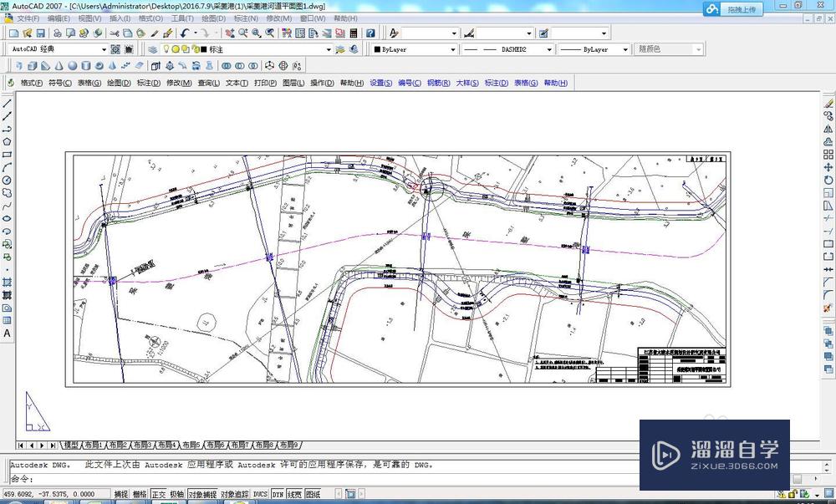Image resolution: width=836 pixels, height=504 pixels.
Task: Expand the 标注 layer dropdown list
Action: pos(328,49)
